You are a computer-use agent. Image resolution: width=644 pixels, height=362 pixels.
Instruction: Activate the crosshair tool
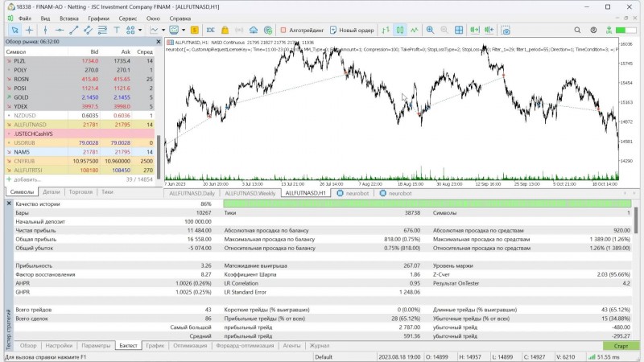coord(29,30)
